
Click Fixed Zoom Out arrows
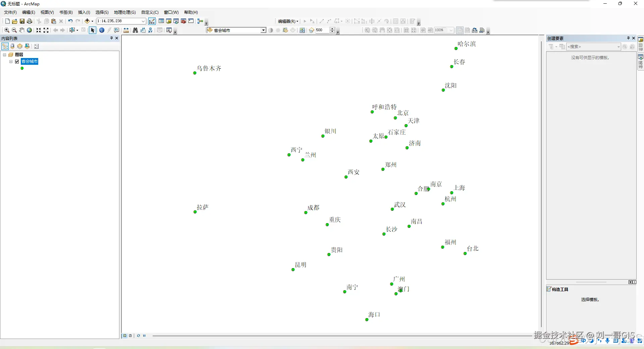46,30
